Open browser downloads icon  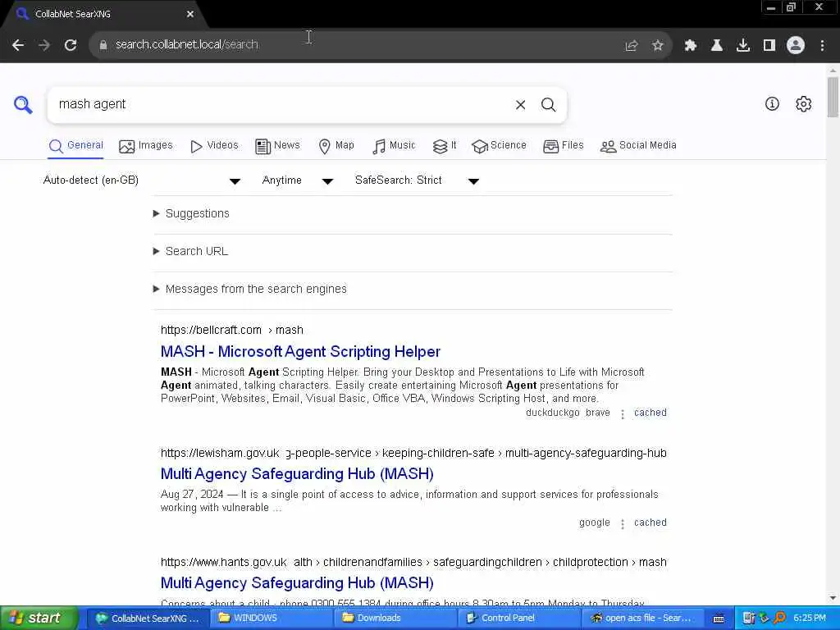742,46
